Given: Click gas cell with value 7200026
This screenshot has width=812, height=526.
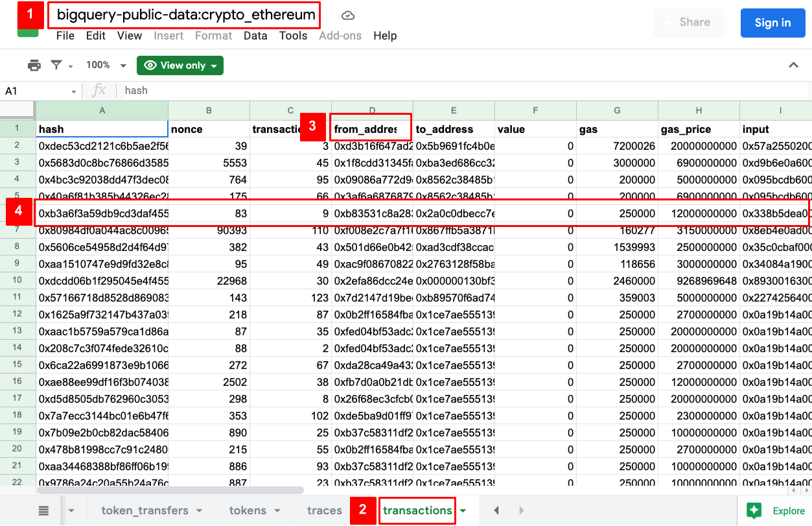Looking at the screenshot, I should pos(617,146).
